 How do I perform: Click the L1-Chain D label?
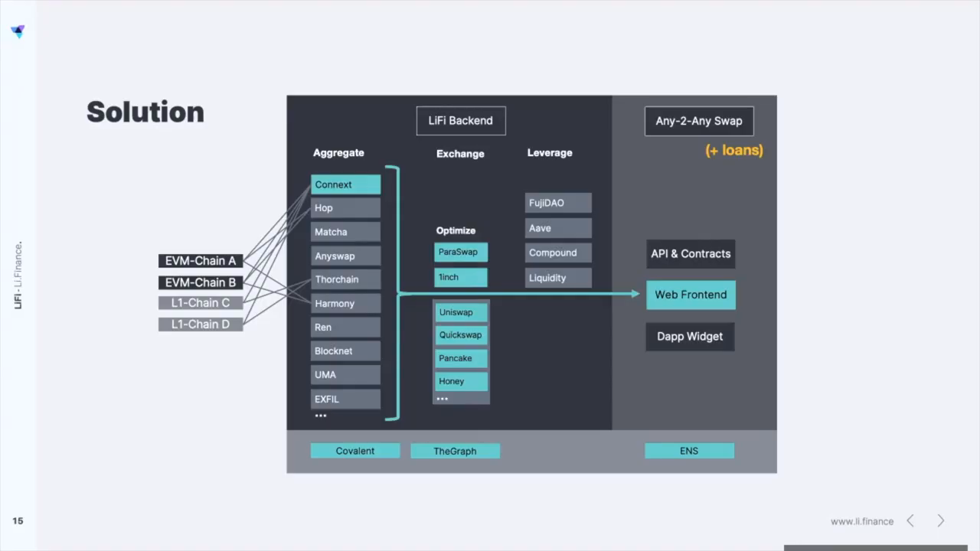[x=201, y=324]
